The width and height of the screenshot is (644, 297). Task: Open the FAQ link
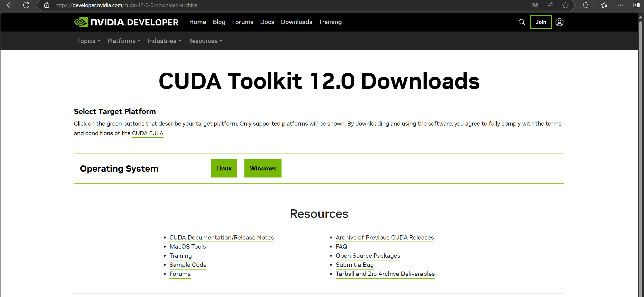341,247
